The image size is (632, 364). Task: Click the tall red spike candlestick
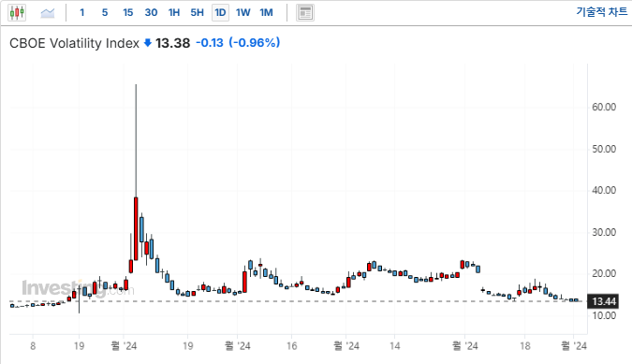(136, 228)
